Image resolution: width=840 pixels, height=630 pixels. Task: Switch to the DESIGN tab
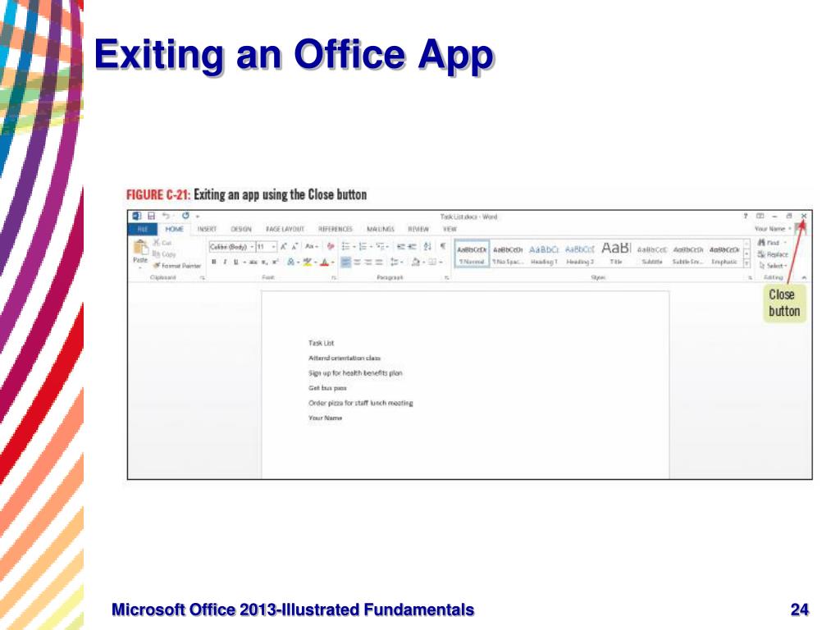(x=241, y=229)
